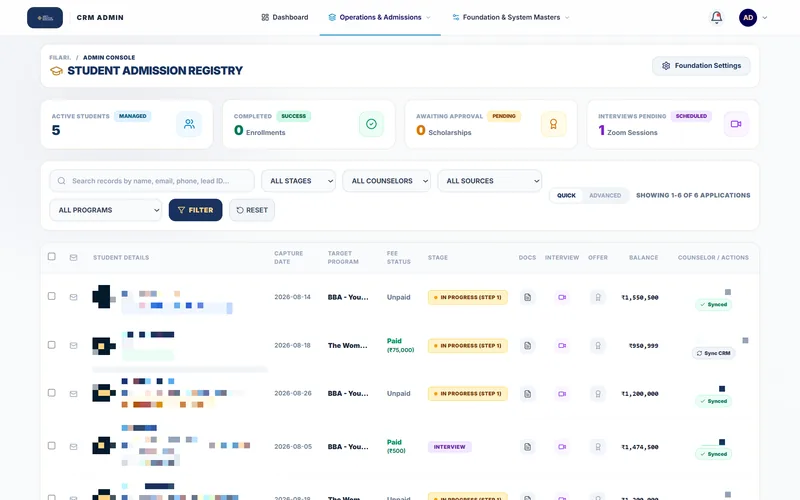The width and height of the screenshot is (800, 500).
Task: Click the Paid (₹500) fee status
Action: pos(396,446)
